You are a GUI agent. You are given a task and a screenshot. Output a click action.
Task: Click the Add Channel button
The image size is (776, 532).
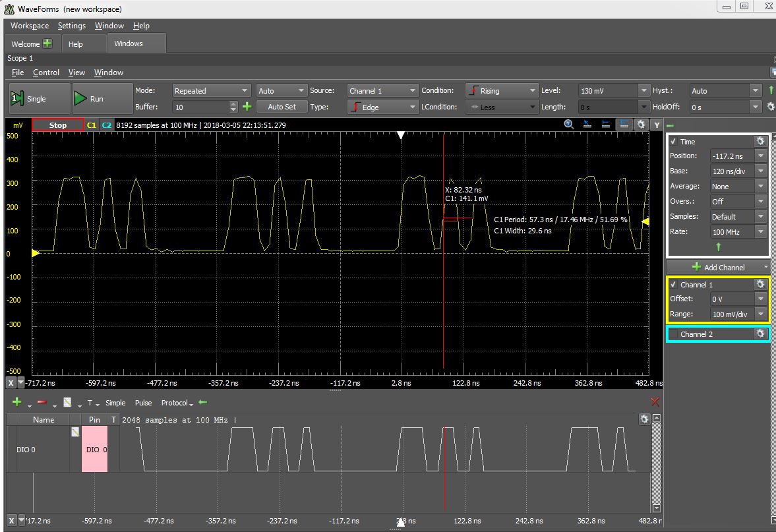pyautogui.click(x=718, y=267)
